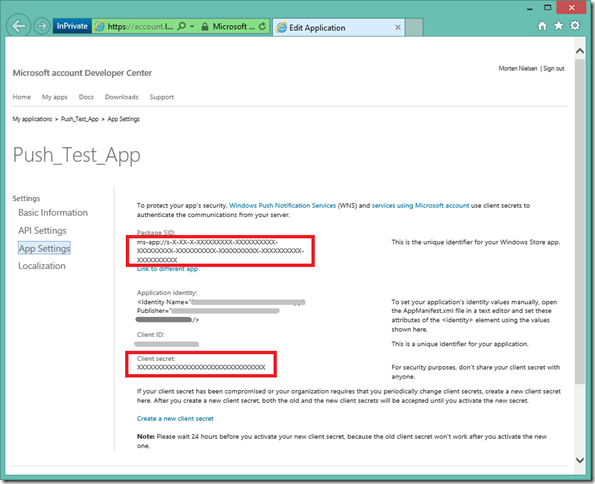This screenshot has height=484, width=595.
Task: Click the search magnifier icon in address bar
Action: click(x=182, y=26)
